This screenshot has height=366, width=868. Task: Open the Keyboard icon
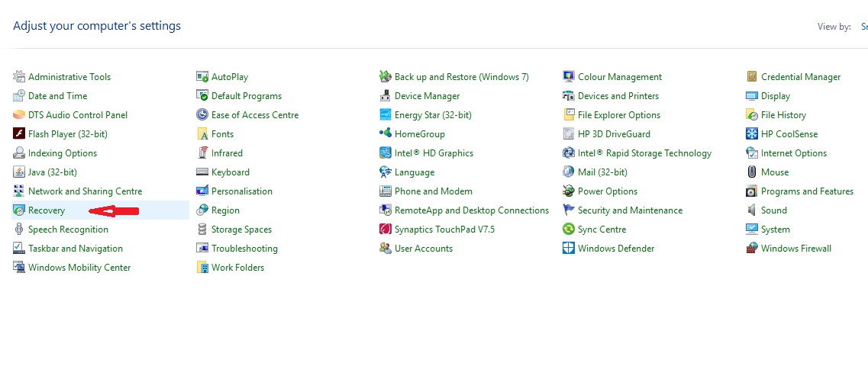coord(202,172)
